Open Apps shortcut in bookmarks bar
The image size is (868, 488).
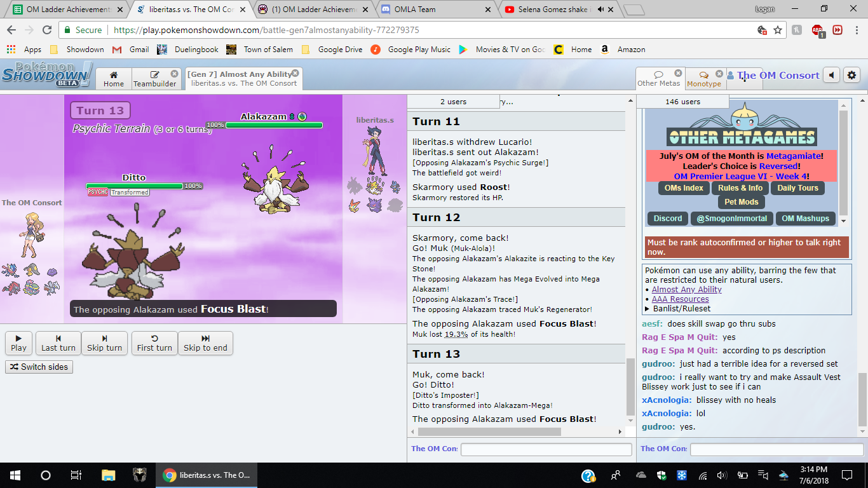pyautogui.click(x=24, y=50)
